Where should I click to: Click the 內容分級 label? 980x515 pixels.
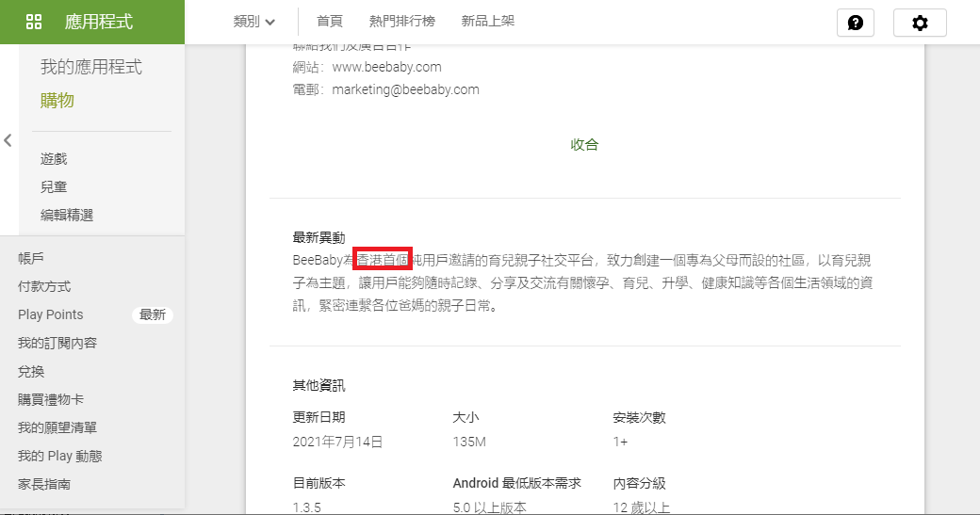click(x=640, y=483)
